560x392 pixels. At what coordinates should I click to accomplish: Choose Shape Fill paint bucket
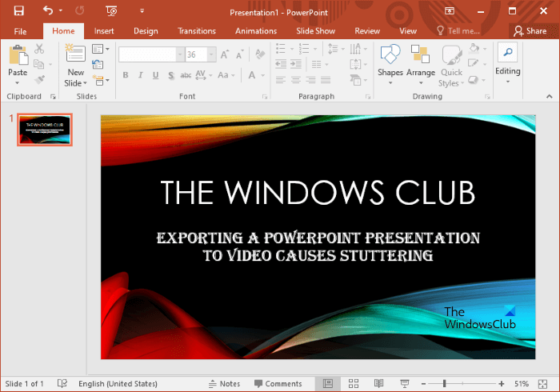point(474,48)
